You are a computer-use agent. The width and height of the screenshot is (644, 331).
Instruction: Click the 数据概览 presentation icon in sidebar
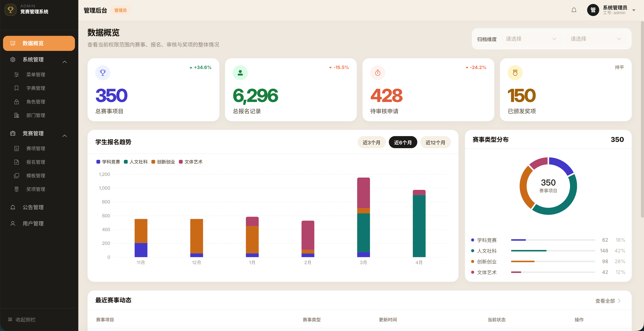(x=13, y=43)
